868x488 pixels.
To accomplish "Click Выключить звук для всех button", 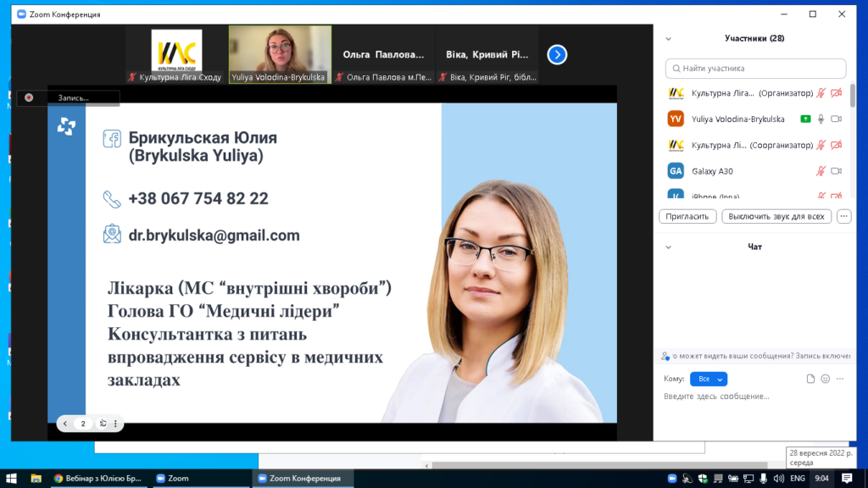I will tap(776, 216).
